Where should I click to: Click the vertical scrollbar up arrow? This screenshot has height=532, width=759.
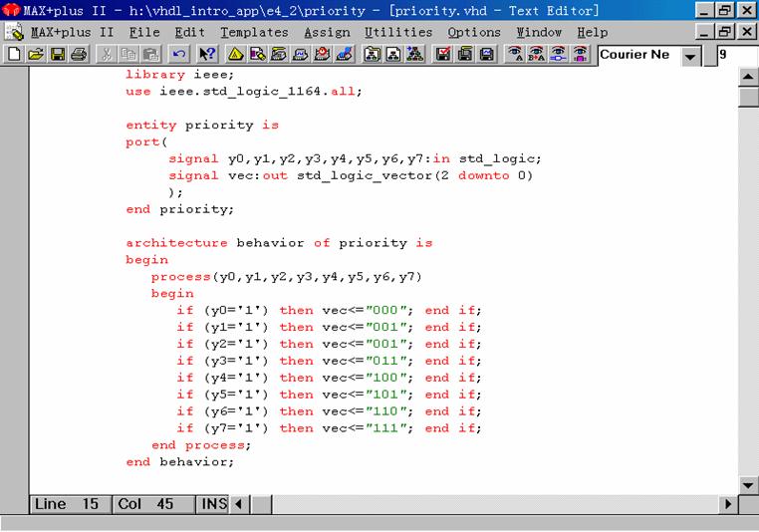(x=748, y=77)
